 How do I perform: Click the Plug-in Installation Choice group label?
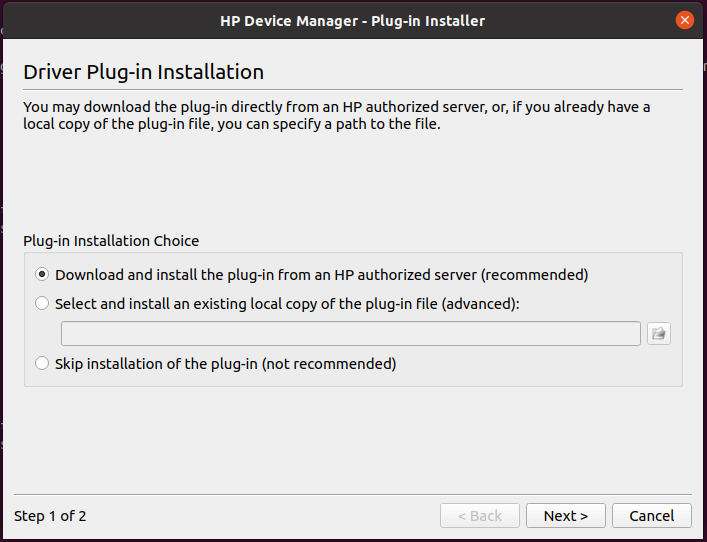coord(111,241)
